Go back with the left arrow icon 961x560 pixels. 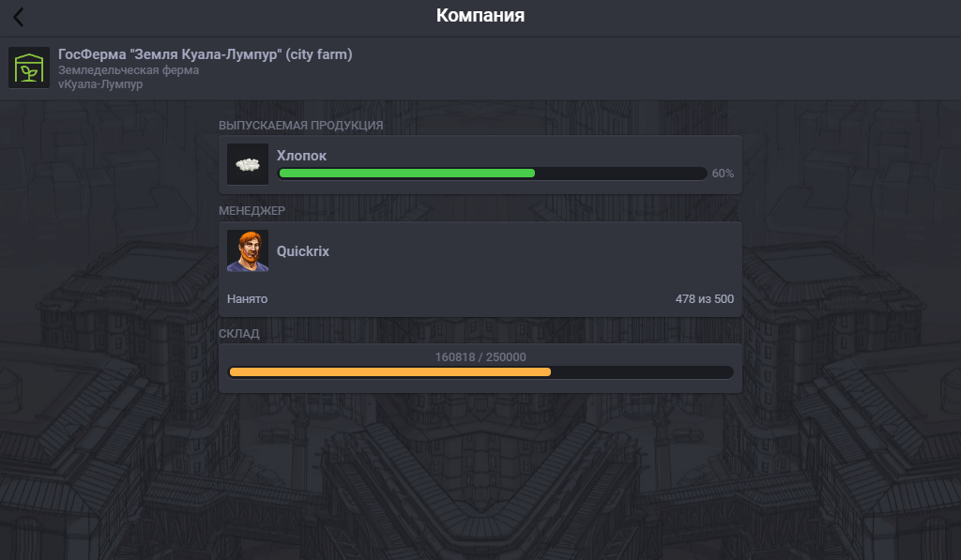tap(19, 17)
